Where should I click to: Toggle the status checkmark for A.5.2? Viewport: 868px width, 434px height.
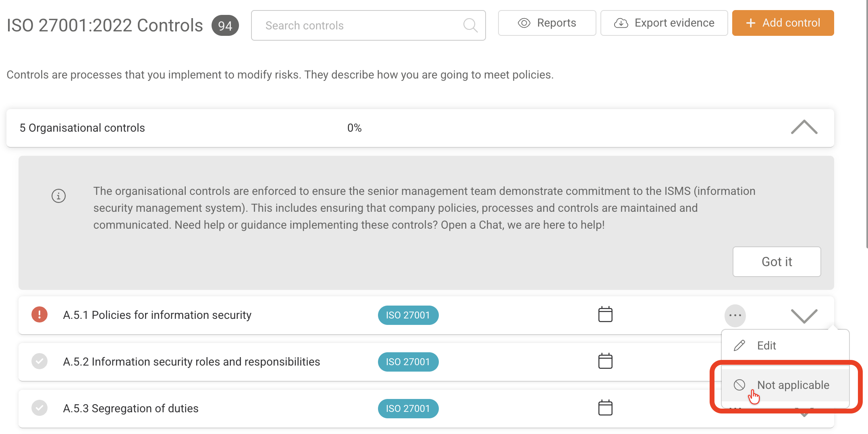(39, 362)
